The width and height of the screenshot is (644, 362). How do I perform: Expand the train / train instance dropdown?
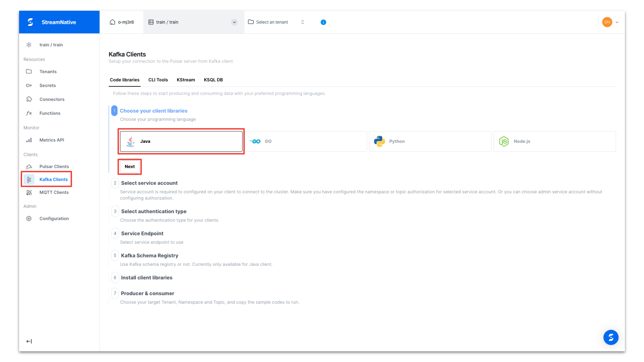coord(234,22)
